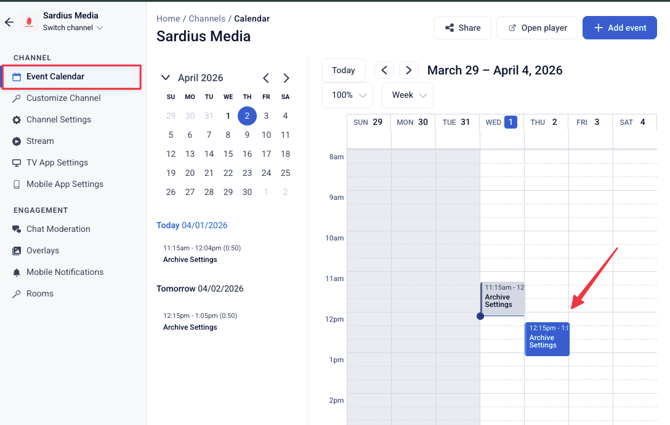Select April 15 in the mini calendar
This screenshot has height=425, width=670.
pos(228,153)
